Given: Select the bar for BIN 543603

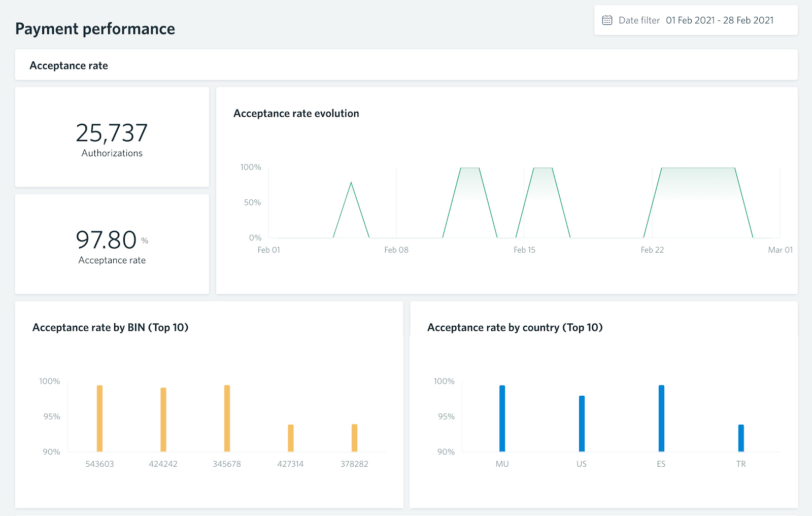Looking at the screenshot, I should (x=99, y=419).
